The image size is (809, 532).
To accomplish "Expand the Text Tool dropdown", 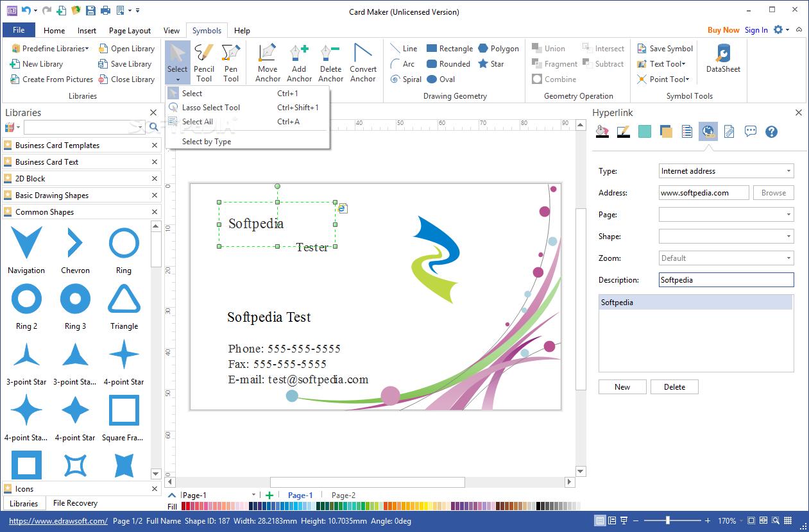I will pyautogui.click(x=661, y=64).
